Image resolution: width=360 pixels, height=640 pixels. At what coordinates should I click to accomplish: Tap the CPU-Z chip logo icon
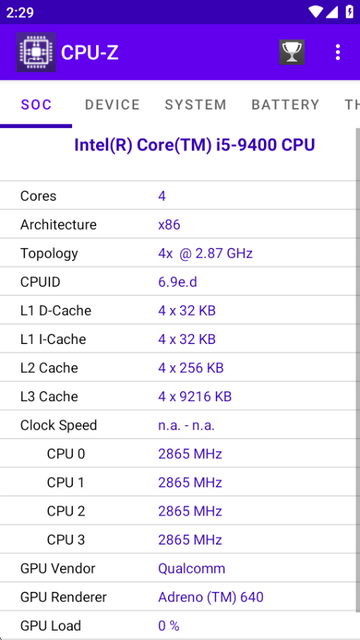[36, 52]
